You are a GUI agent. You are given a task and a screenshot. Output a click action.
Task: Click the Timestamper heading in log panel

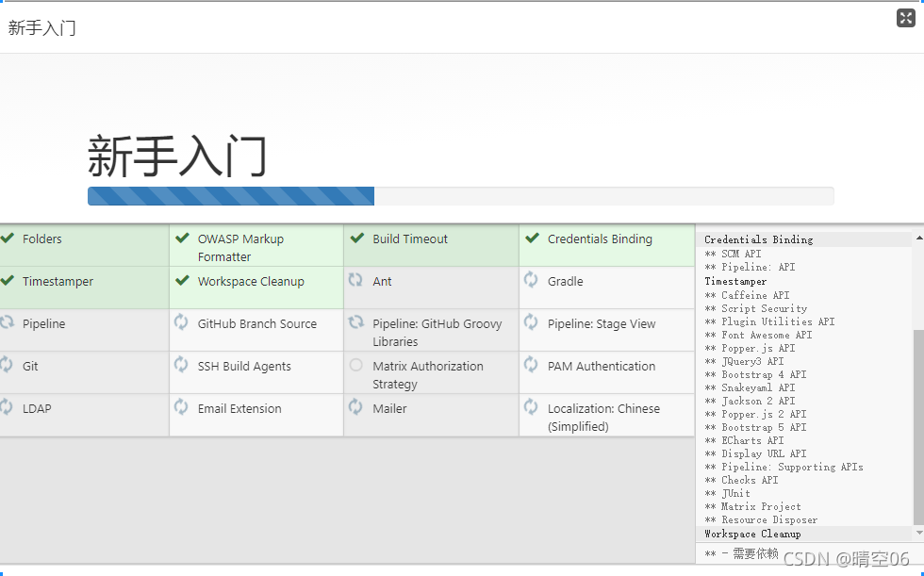pos(735,282)
